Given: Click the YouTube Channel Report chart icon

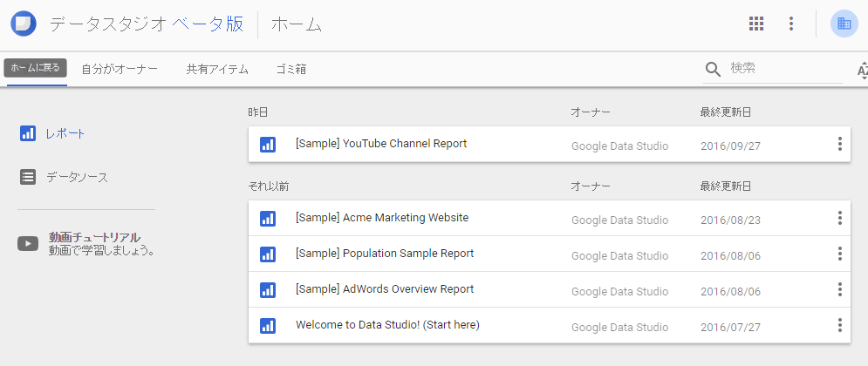Looking at the screenshot, I should [267, 145].
